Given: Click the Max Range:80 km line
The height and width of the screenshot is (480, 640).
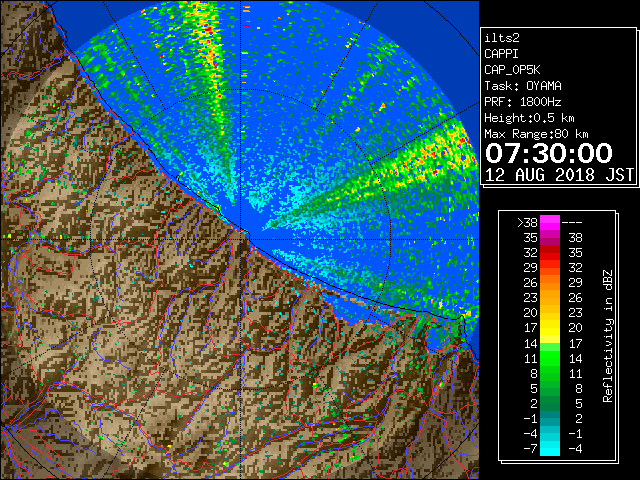Looking at the screenshot, I should click(x=536, y=134).
